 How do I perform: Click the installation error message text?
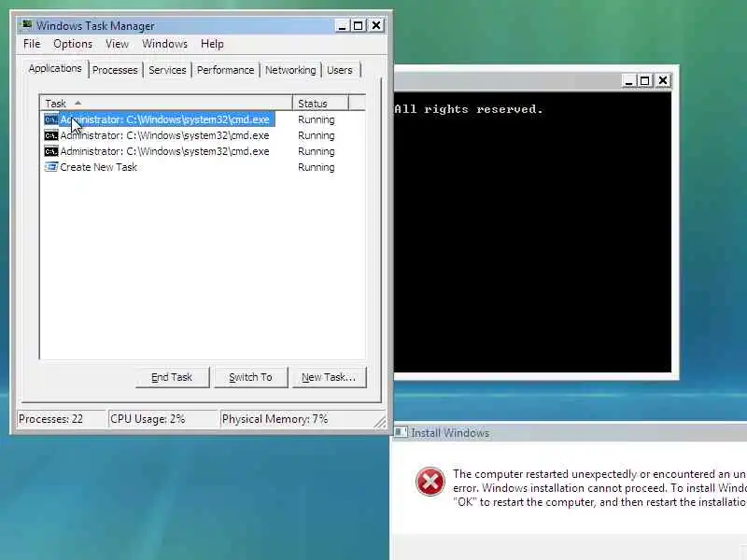tap(599, 488)
